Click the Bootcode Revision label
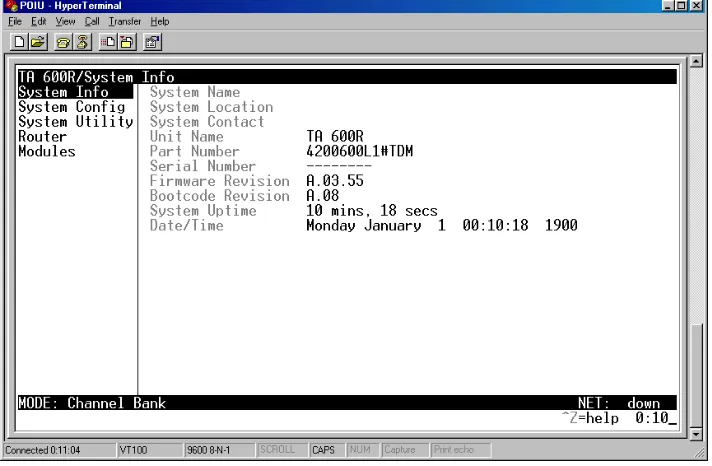 pyautogui.click(x=220, y=196)
